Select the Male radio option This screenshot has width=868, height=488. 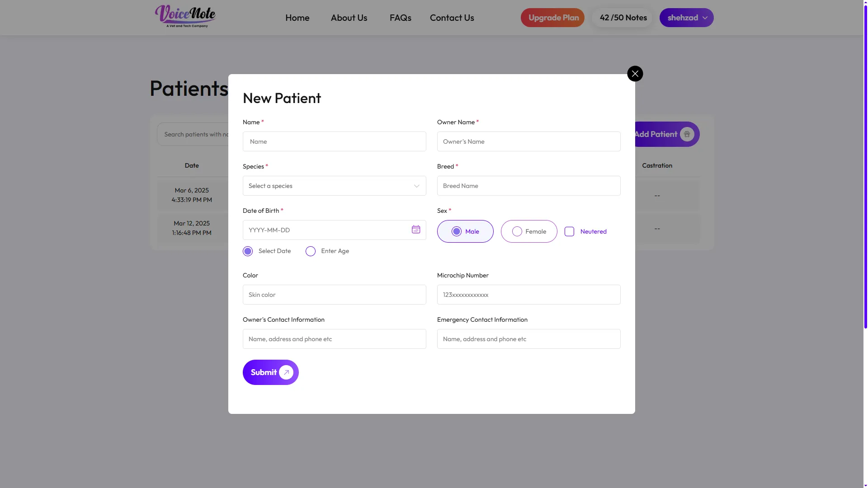point(465,231)
